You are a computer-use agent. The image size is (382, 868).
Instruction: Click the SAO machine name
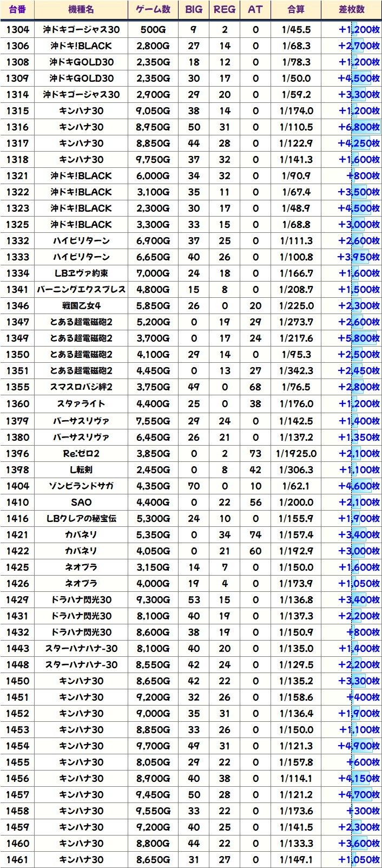(81, 502)
